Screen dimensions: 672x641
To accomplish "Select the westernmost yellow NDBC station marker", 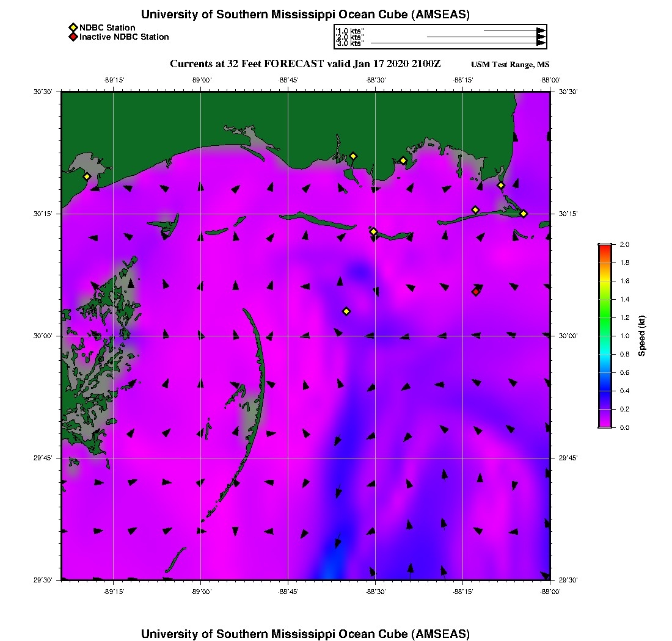I will 87,176.
